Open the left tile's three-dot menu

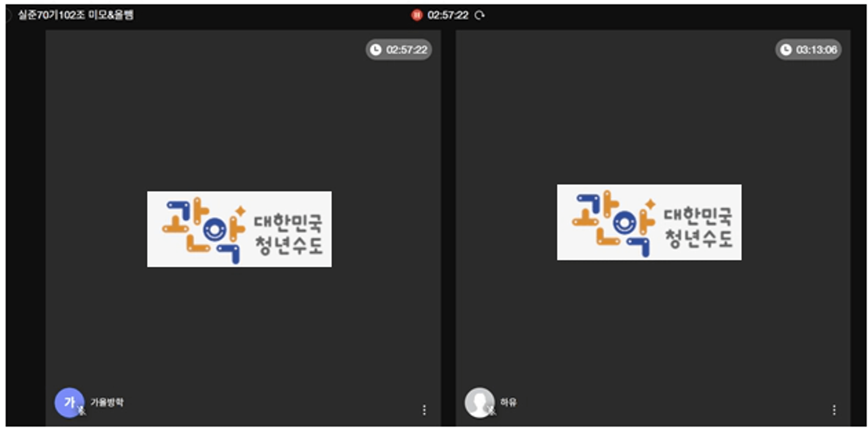coord(424,410)
